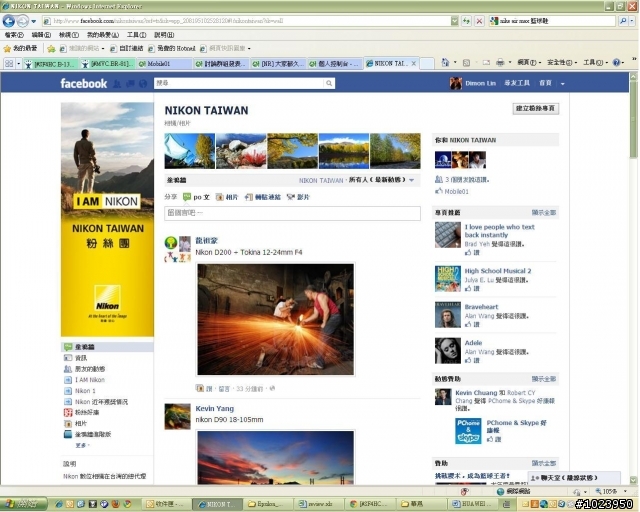Open the Braveheart page link

point(481,307)
